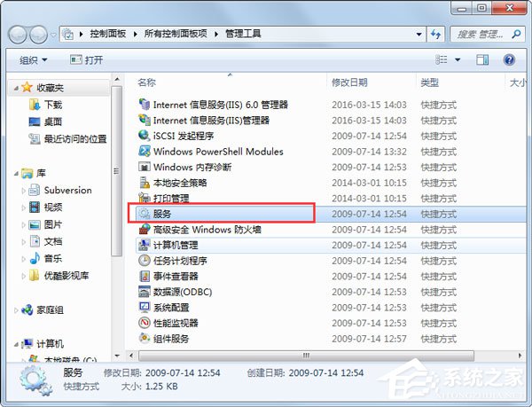Click the back navigation arrow
Screen dimensions: 532x407
(18, 35)
